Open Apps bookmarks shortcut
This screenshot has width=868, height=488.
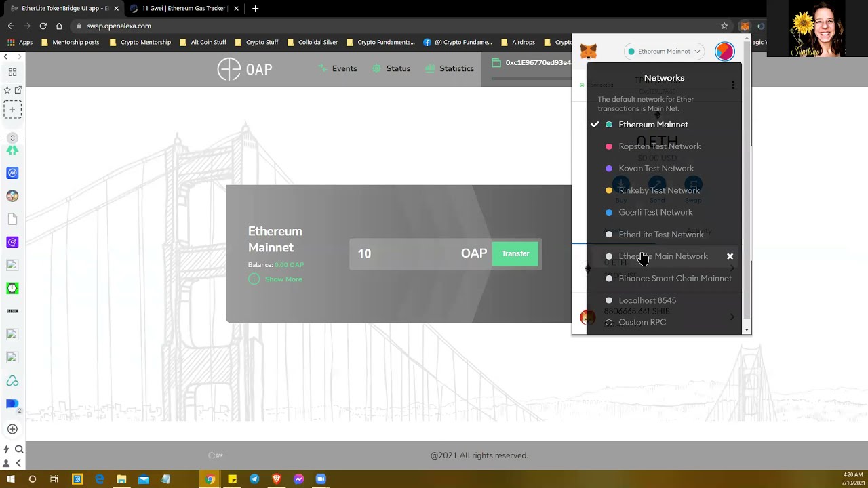pyautogui.click(x=20, y=42)
